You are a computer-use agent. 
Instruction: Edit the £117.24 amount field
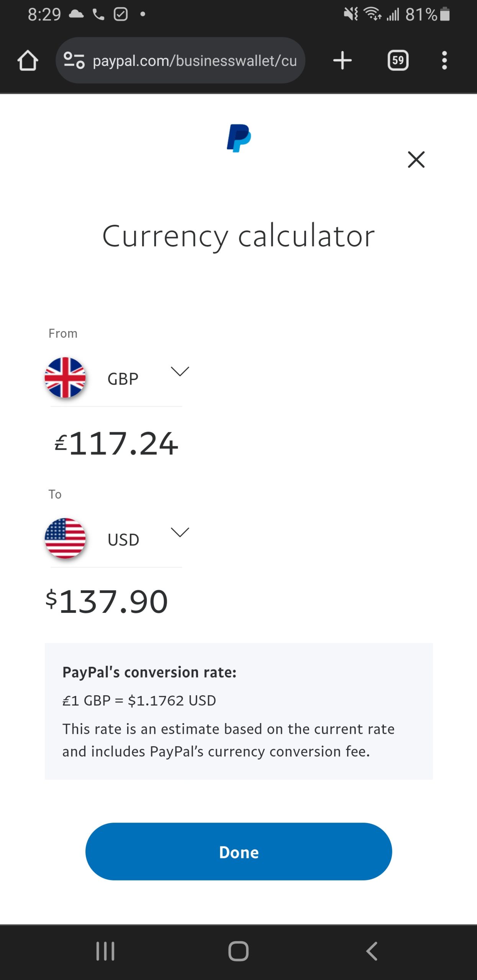[123, 443]
